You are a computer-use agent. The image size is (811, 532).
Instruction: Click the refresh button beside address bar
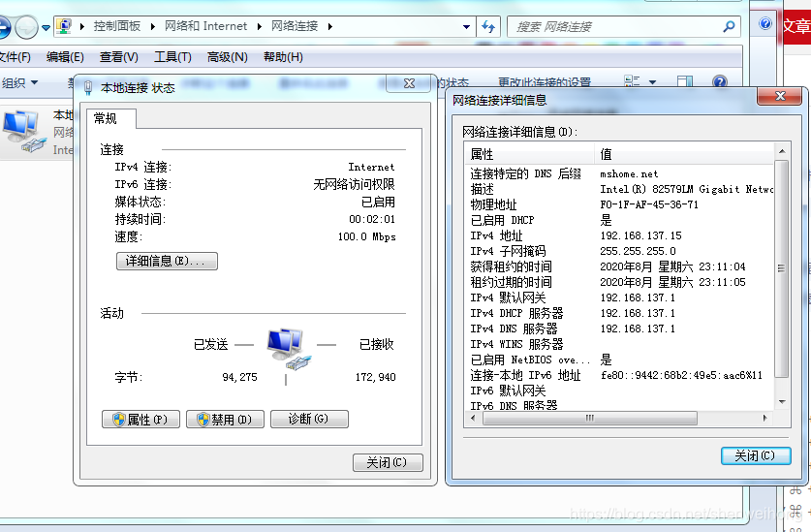pos(488,26)
